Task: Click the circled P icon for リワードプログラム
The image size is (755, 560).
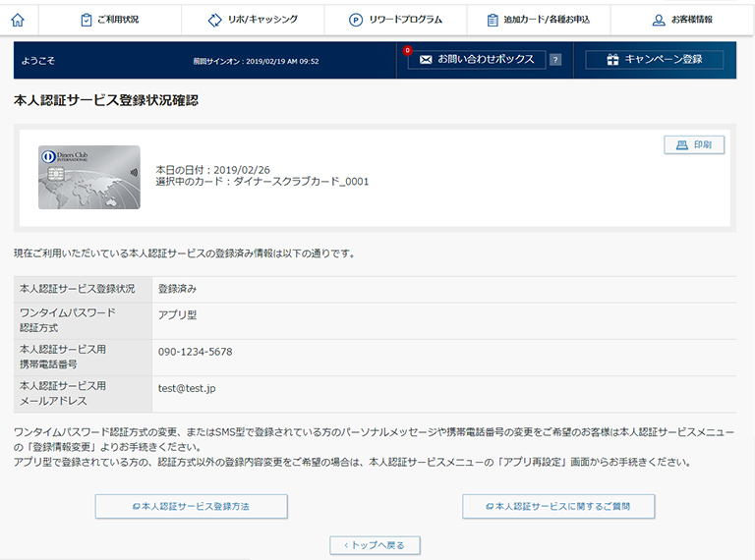Action: click(356, 20)
